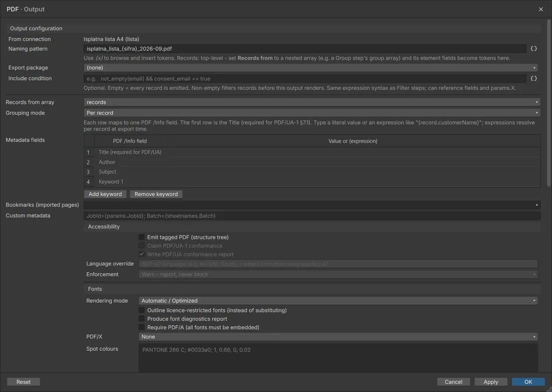The image size is (552, 392).
Task: Open Bookmarks (imported pages) dropdown
Action: [312, 205]
